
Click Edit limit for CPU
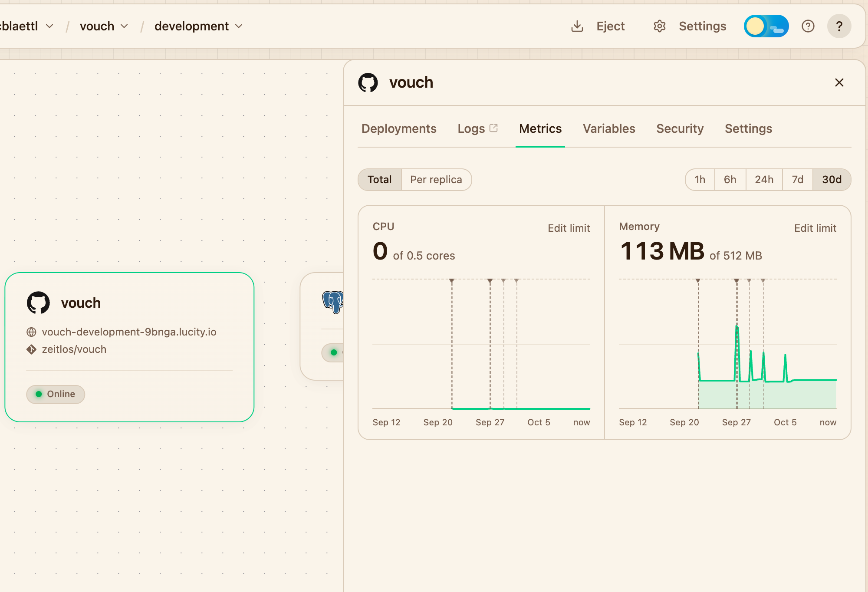click(569, 228)
